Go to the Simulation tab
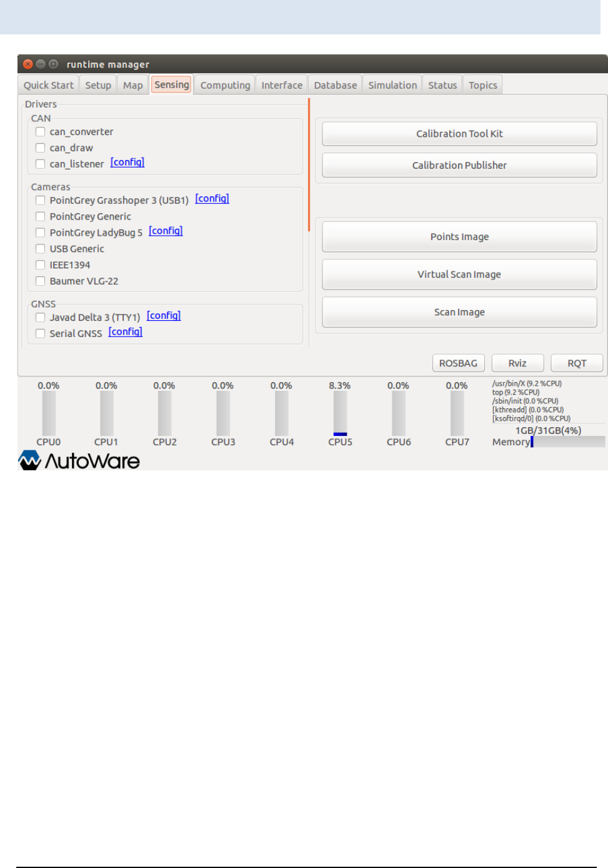This screenshot has height=868, width=608. pos(392,85)
